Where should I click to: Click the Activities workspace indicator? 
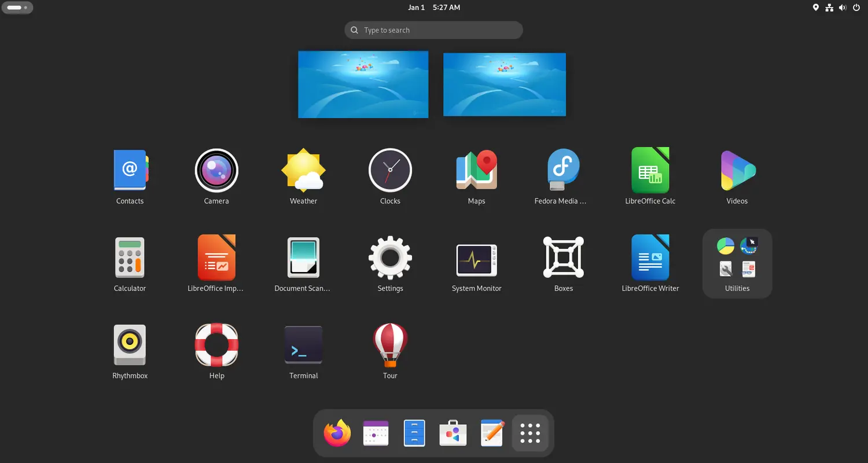click(x=17, y=8)
